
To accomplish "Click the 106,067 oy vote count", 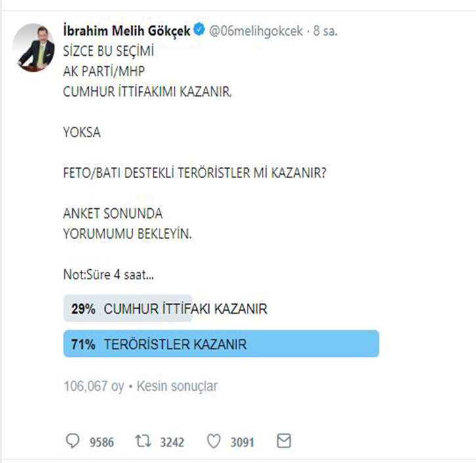I will tap(93, 386).
